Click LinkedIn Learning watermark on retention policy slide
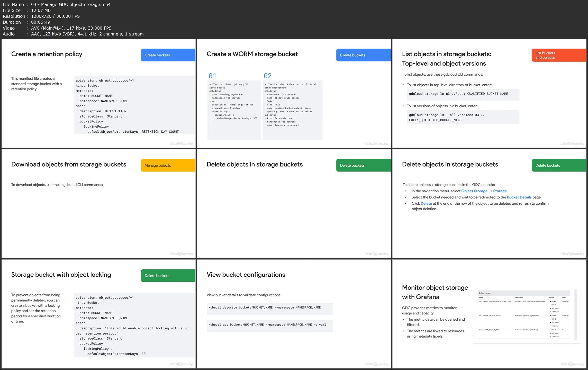 click(x=181, y=143)
